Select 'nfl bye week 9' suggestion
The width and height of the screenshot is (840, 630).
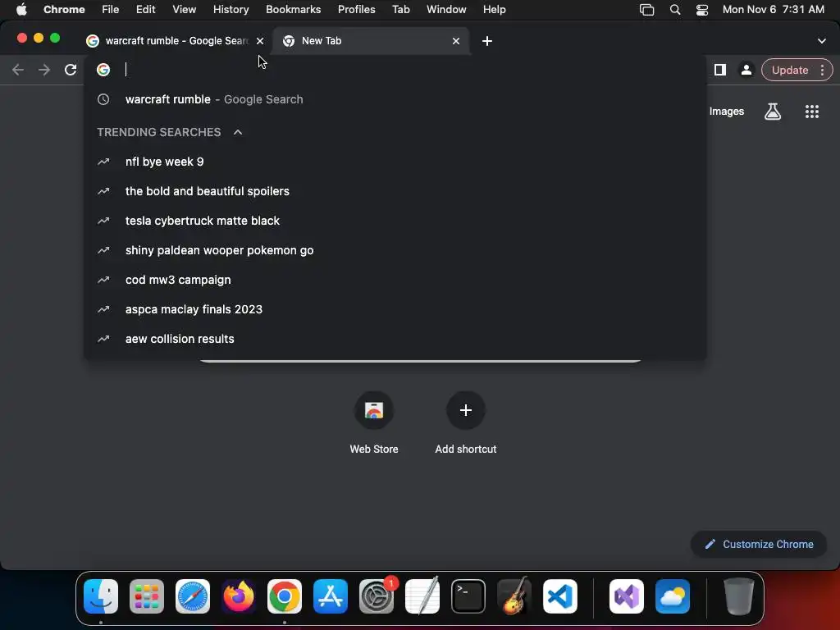395,162
